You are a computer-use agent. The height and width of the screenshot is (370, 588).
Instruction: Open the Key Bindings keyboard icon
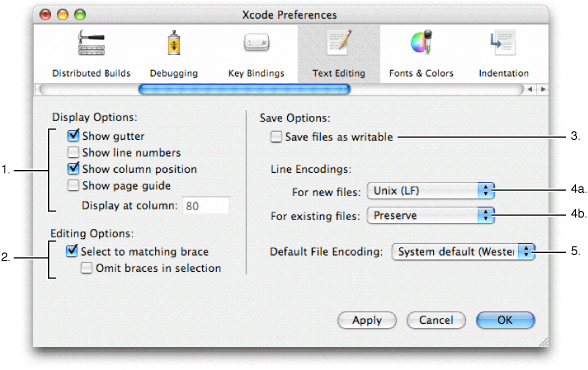256,43
